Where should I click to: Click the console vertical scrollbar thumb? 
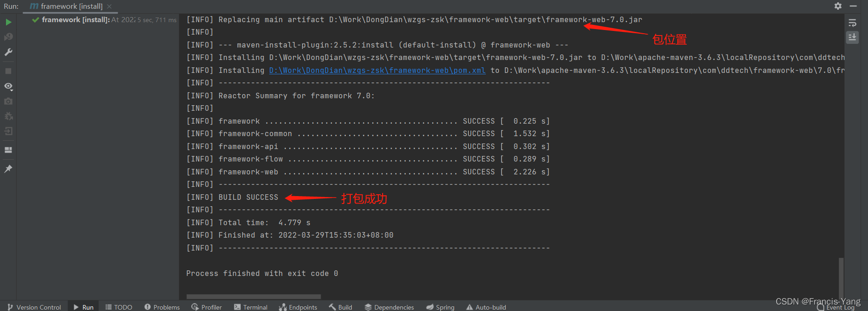(841, 278)
